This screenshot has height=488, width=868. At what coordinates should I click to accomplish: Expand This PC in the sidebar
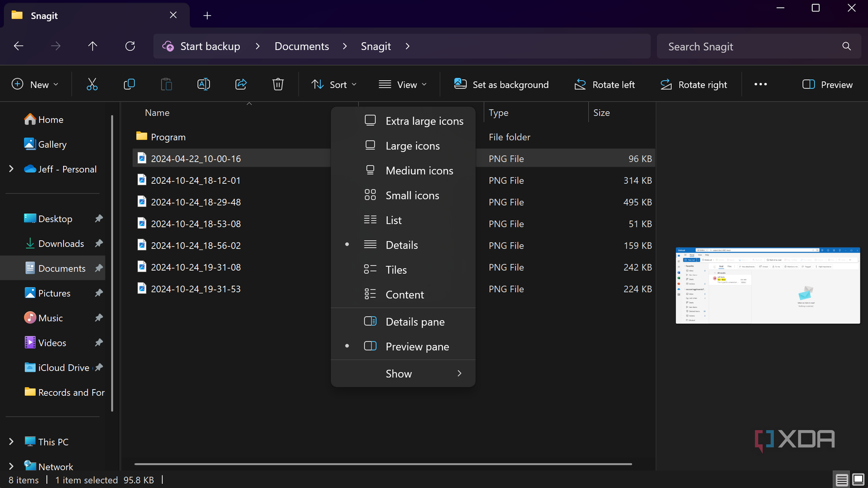pyautogui.click(x=12, y=442)
